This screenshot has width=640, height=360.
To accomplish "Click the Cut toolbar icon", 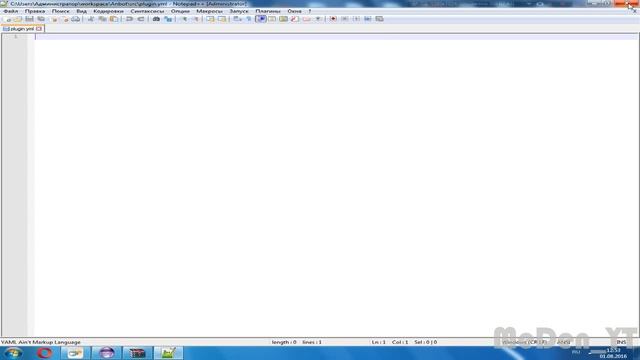I will (91, 19).
